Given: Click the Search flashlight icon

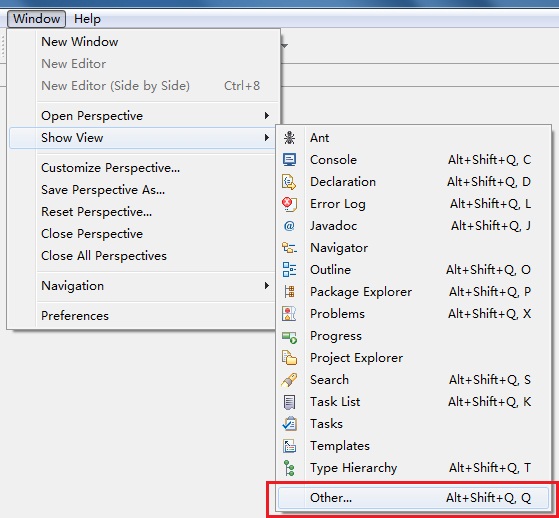Looking at the screenshot, I should [289, 380].
